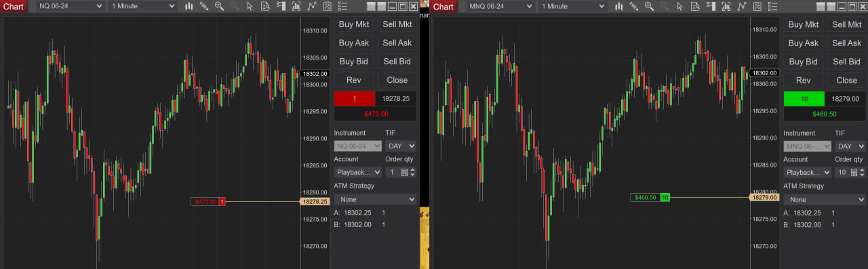
Task: Open drawing tools pencil in NQ window
Action: coord(203,6)
